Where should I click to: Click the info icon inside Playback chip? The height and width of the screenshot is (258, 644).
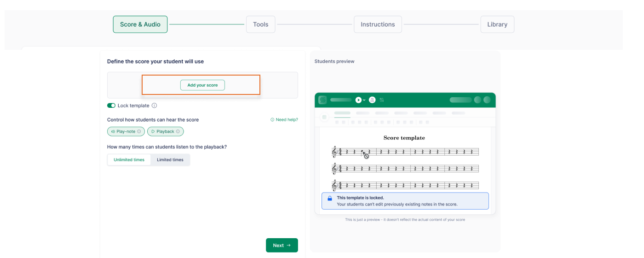point(178,132)
